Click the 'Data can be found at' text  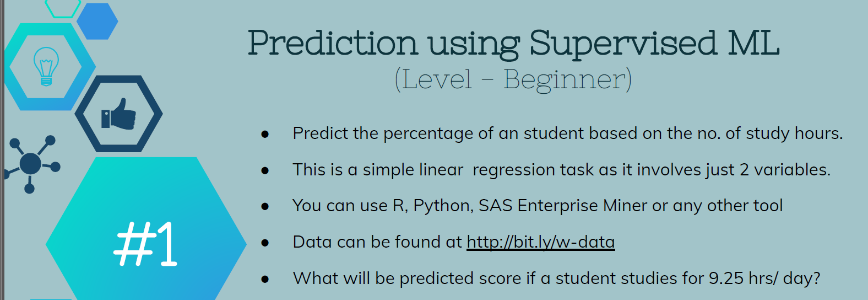377,242
